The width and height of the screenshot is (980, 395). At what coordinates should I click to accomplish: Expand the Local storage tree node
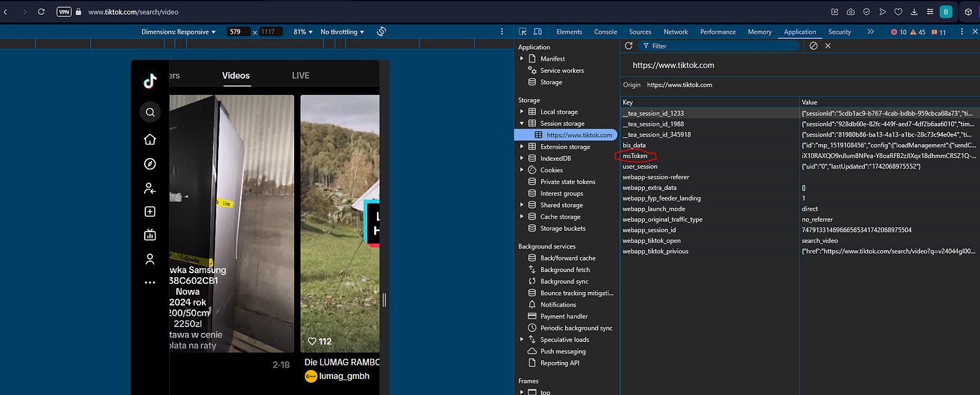[x=521, y=112]
